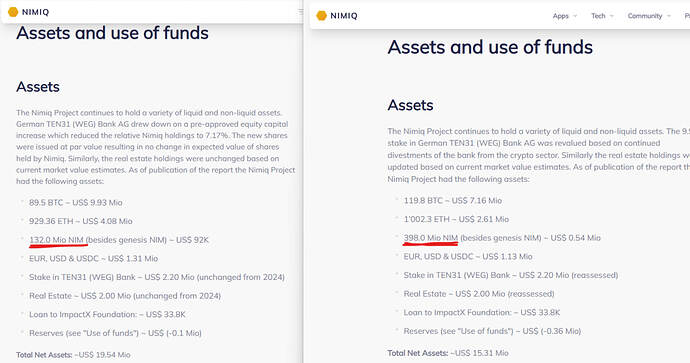Open the Tech menu item
Image resolution: width=690 pixels, height=363 pixels.
(x=598, y=16)
